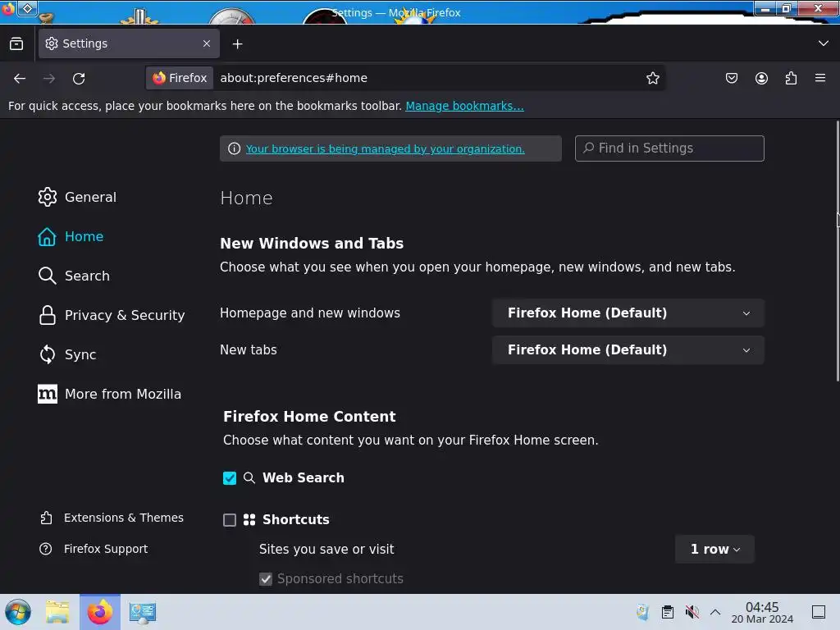Expand Homepage and new windows dropdown

click(x=628, y=313)
